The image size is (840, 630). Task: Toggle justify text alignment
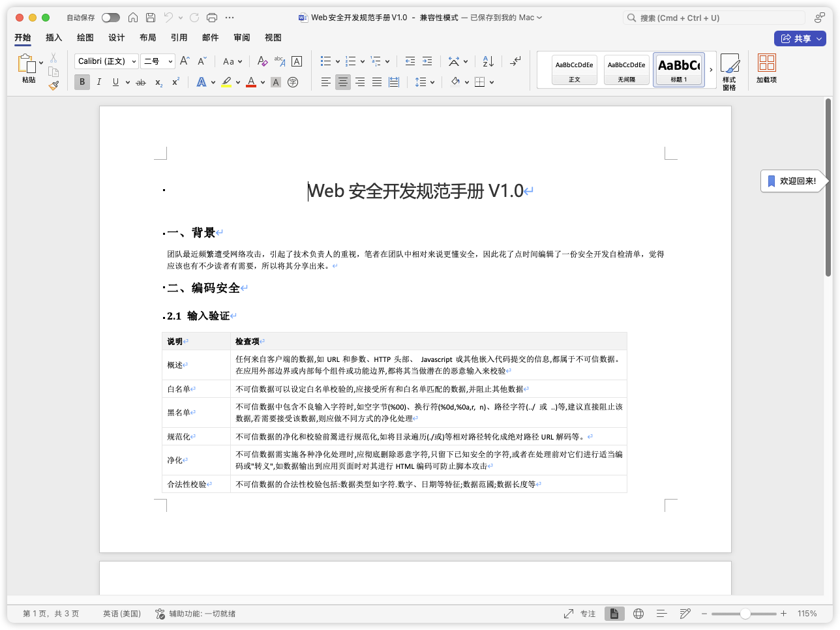pos(376,82)
